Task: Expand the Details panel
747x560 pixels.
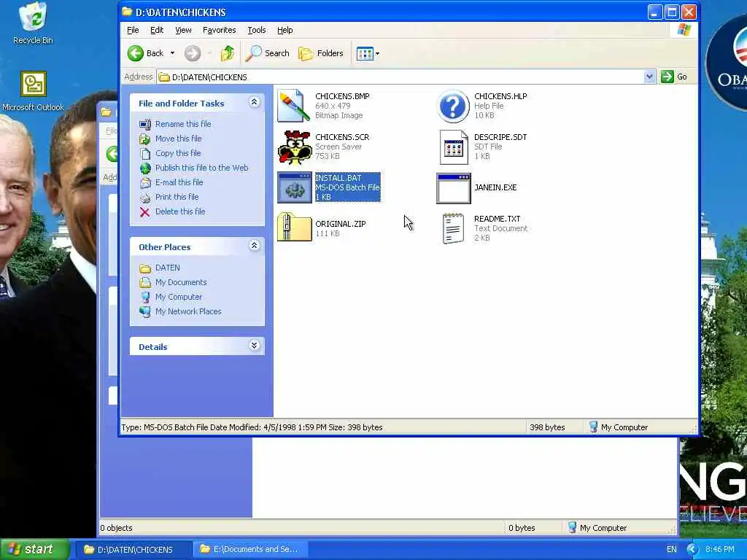Action: click(x=255, y=346)
